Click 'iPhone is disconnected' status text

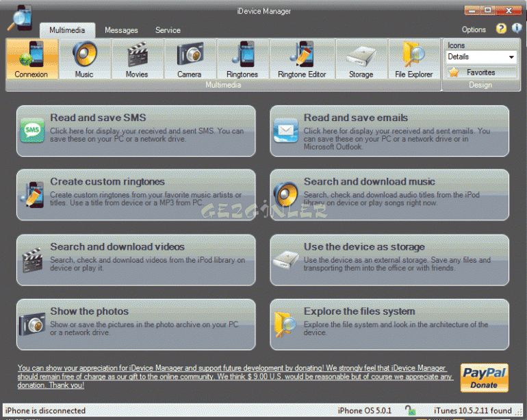coord(45,410)
